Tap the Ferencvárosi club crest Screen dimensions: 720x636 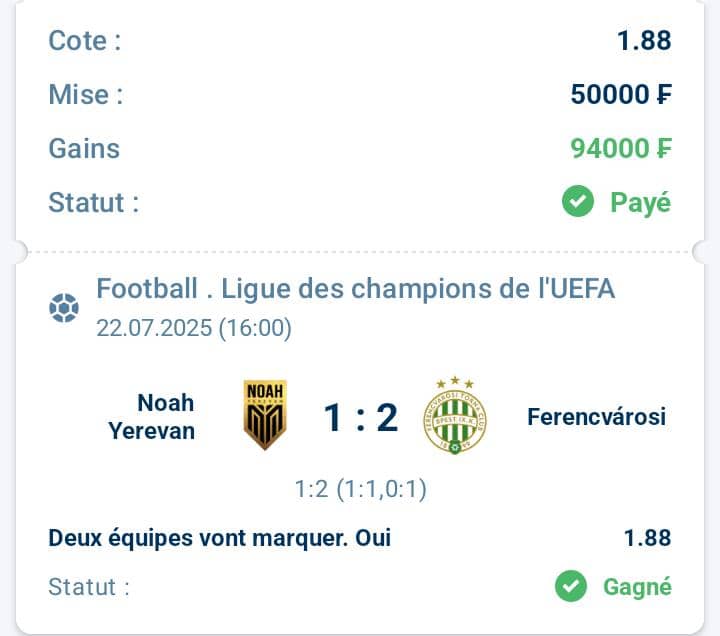tap(455, 416)
